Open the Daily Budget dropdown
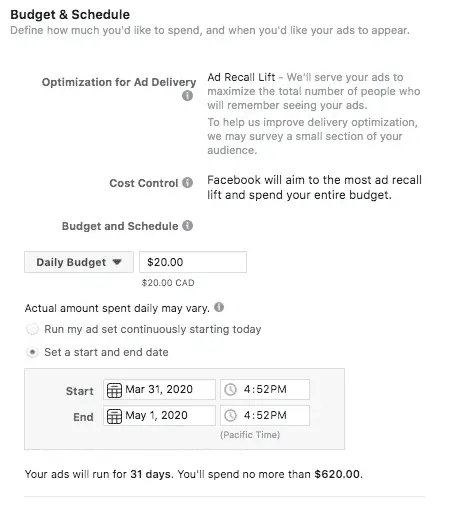The width and height of the screenshot is (452, 507). tap(79, 262)
